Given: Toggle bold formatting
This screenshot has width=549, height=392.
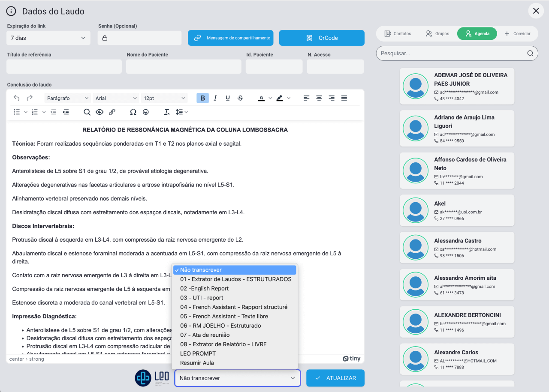Looking at the screenshot, I should tap(202, 98).
